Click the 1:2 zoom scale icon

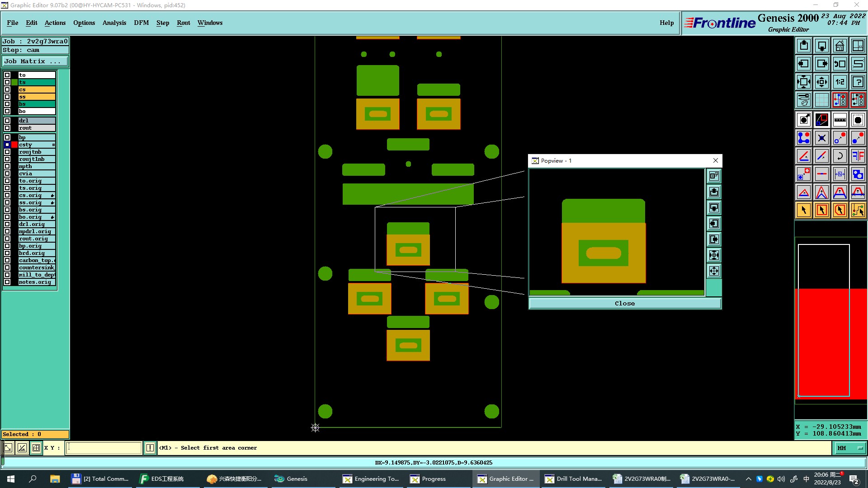click(x=840, y=82)
